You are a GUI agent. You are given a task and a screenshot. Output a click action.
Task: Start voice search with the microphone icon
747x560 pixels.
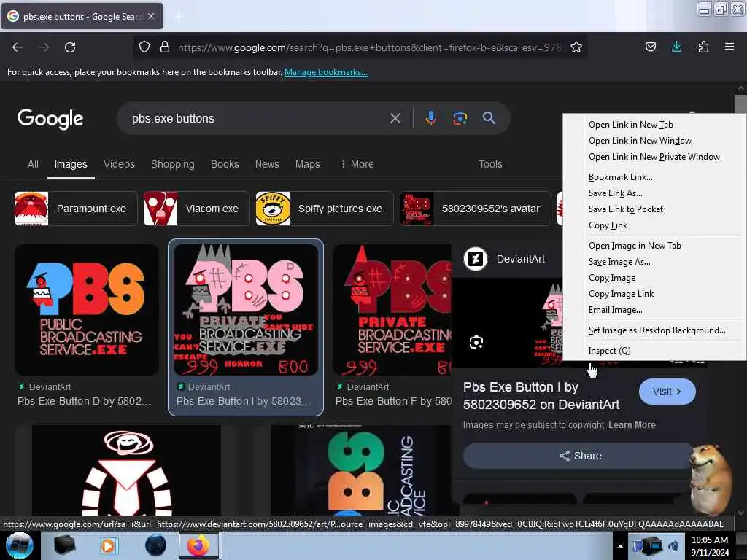[x=430, y=118]
